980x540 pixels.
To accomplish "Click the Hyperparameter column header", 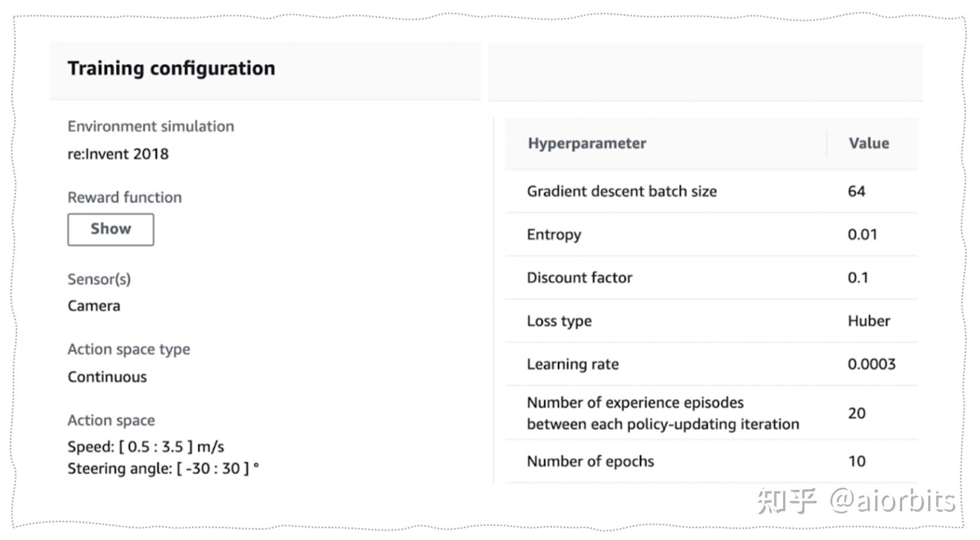I will pyautogui.click(x=587, y=143).
